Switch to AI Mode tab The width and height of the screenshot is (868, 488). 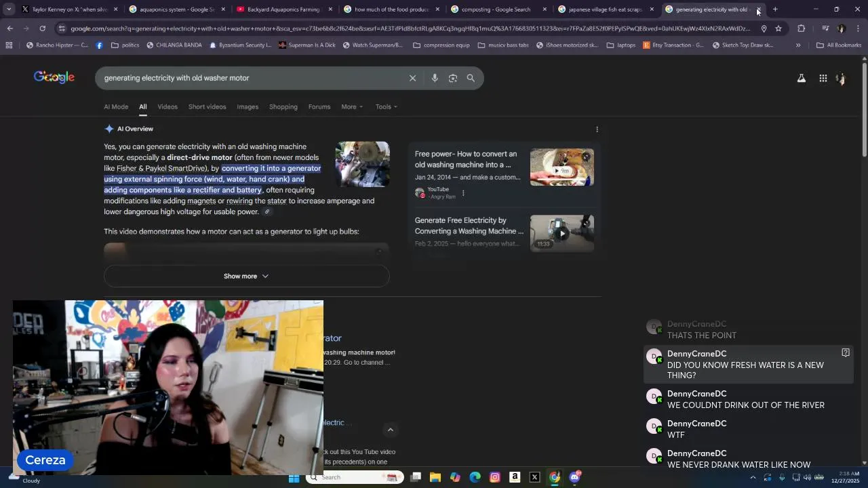[116, 106]
